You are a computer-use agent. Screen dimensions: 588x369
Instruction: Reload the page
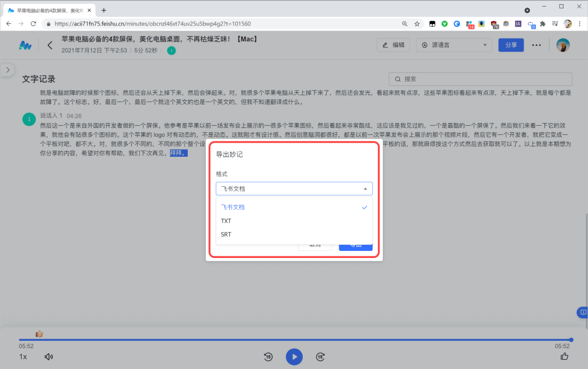point(33,23)
